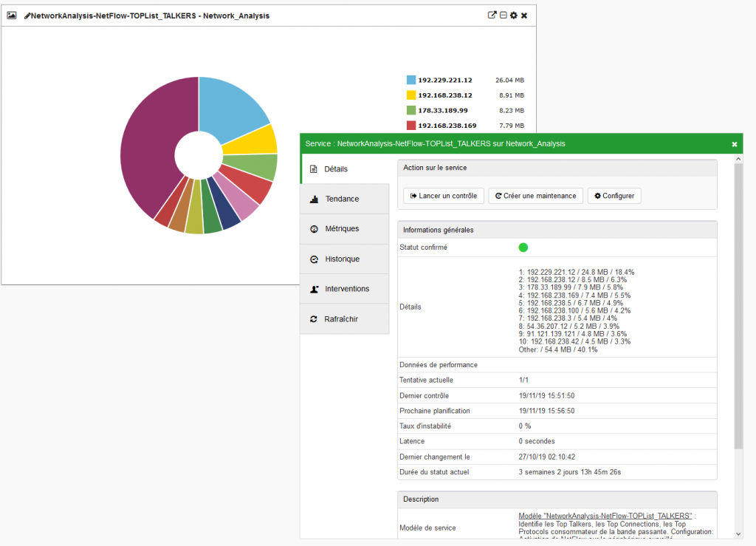Click the Lancer un contrôle button
The width and height of the screenshot is (756, 546).
click(x=444, y=196)
